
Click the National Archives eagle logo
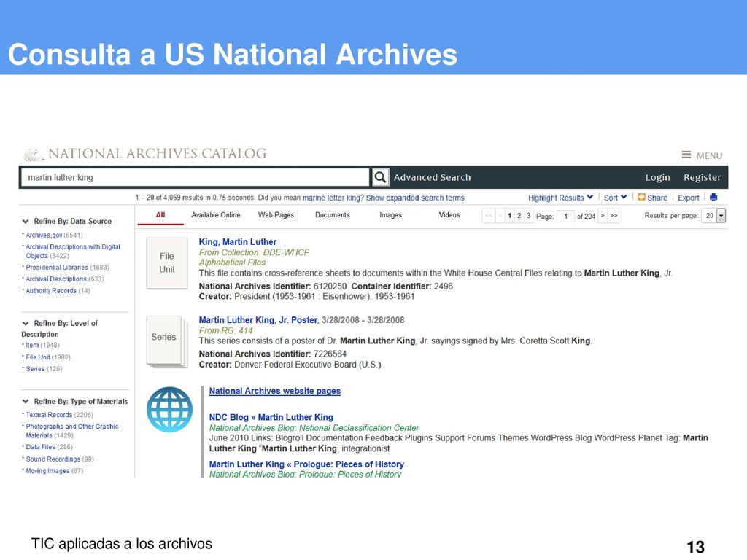tap(33, 155)
